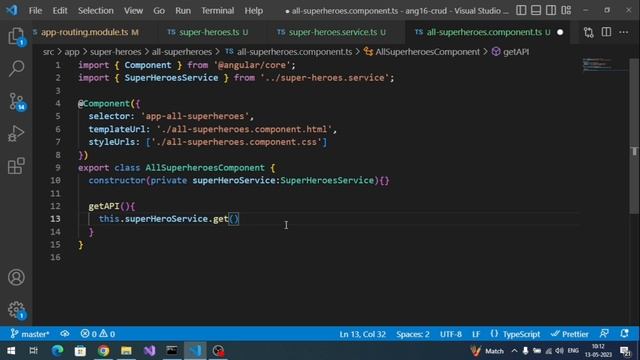Click the minimap code preview

point(605,65)
